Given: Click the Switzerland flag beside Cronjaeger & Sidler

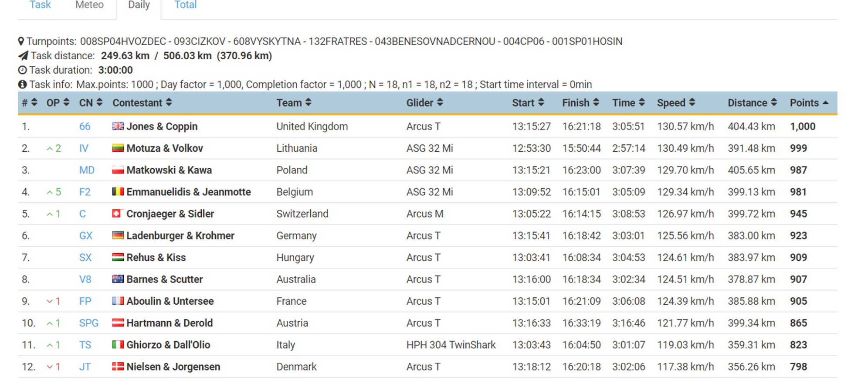Looking at the screenshot, I should tap(117, 214).
